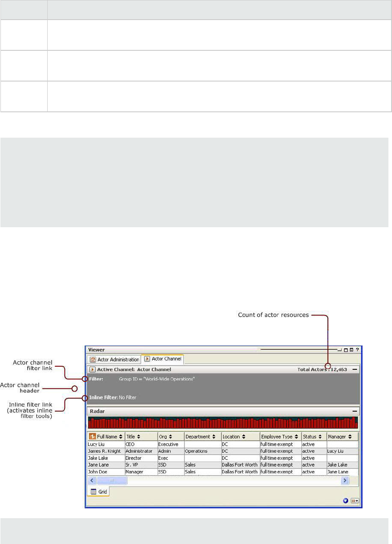Image resolution: width=392 pixels, height=544 pixels.
Task: Collapse the Radar section
Action: point(355,411)
